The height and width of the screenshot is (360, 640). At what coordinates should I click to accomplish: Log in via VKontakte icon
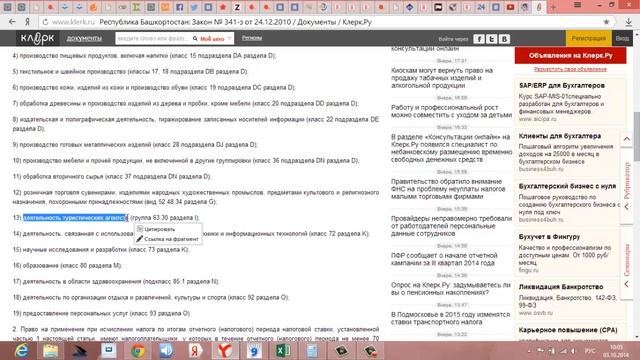(504, 39)
